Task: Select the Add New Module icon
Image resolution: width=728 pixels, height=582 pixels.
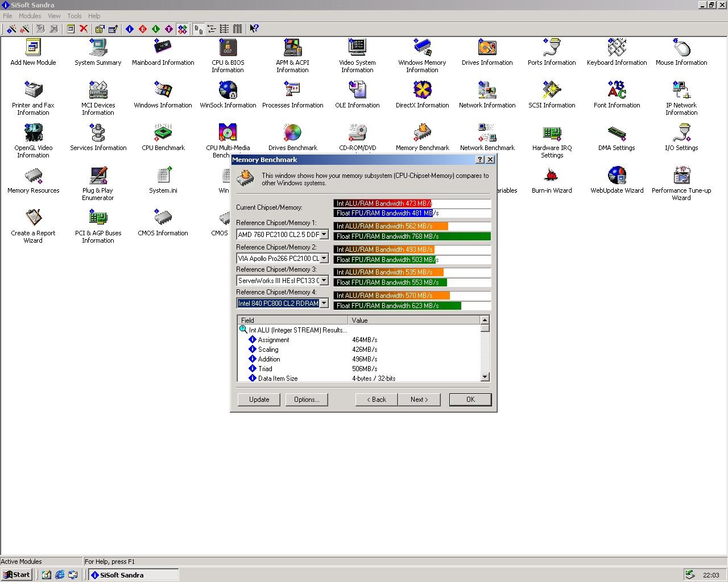Action: coord(33,52)
